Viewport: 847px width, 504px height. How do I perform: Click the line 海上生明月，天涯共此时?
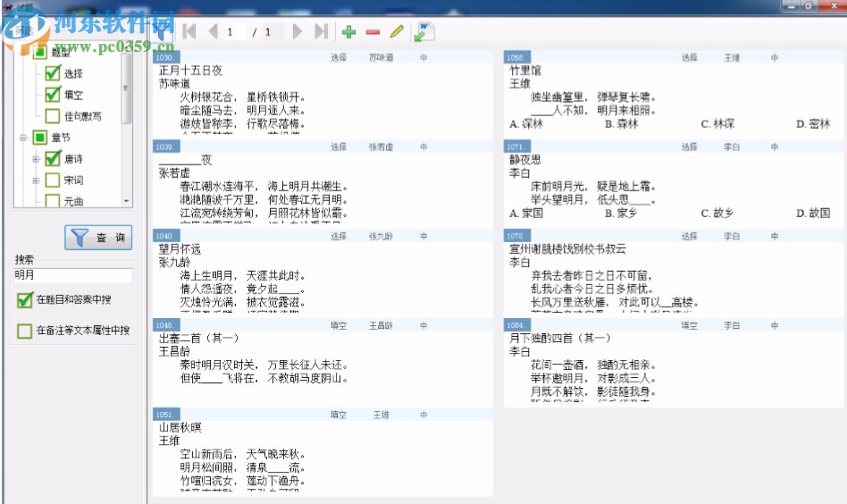242,275
